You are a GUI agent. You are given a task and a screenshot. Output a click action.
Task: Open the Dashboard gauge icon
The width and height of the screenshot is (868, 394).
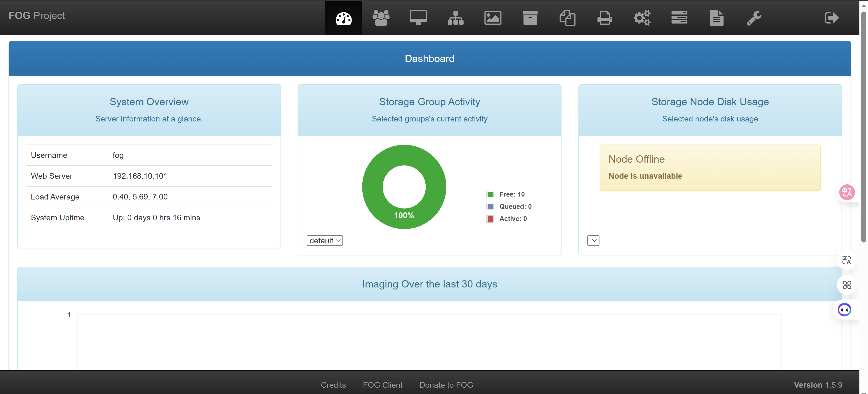pyautogui.click(x=343, y=18)
